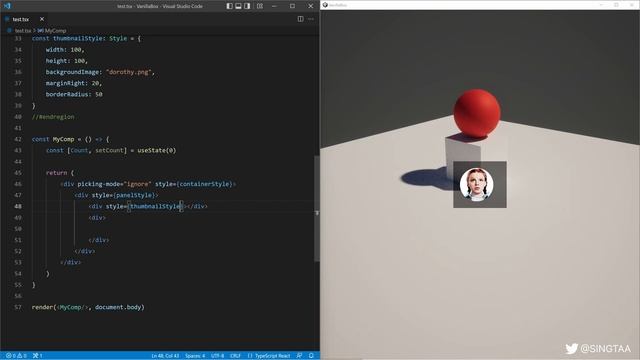Click "ignore" picking-mode value
Screen dimensions: 640x360
tap(138, 184)
